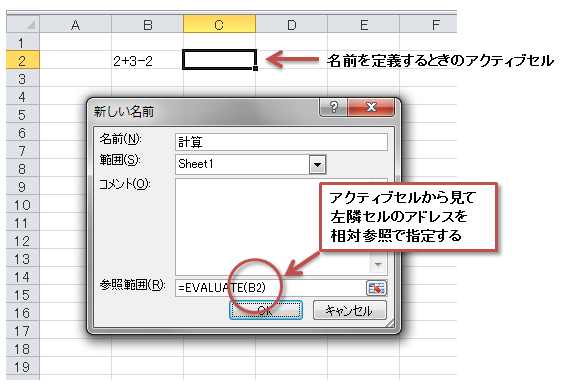This screenshot has height=390, width=568.
Task: Select column D header
Action: coord(292,25)
